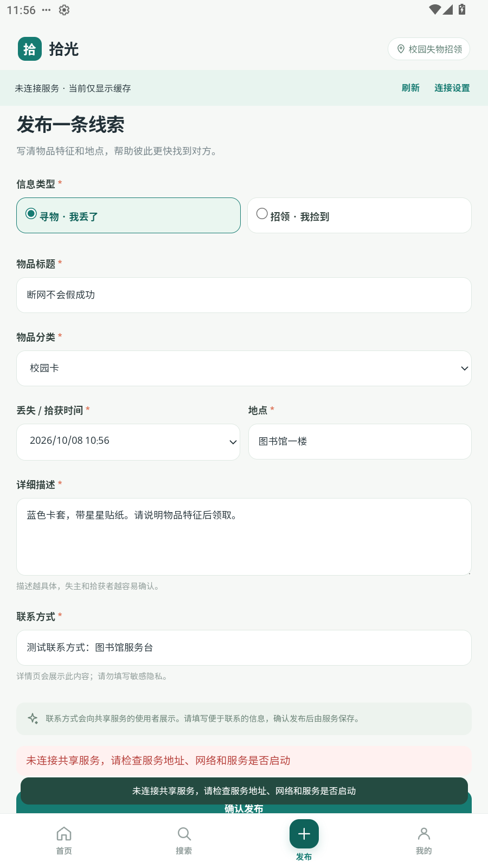Open the 物品分类 校园卡 dropdown
Screen dimensions: 488x868
(x=244, y=368)
